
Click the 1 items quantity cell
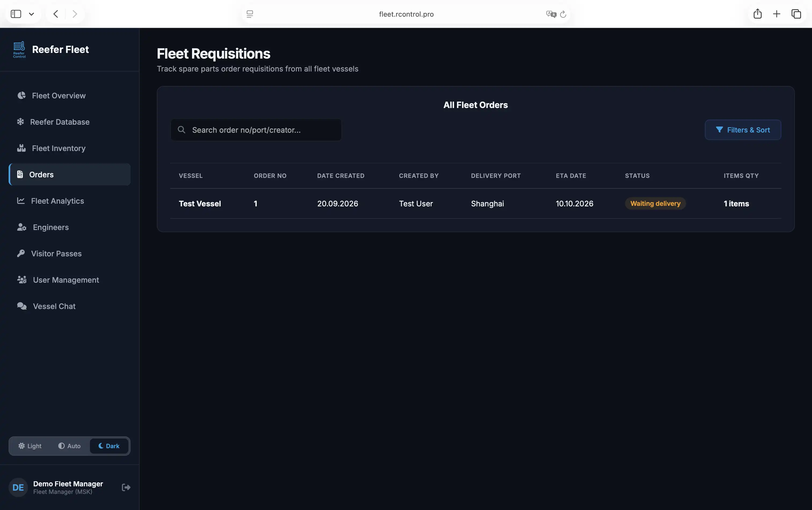[736, 203]
